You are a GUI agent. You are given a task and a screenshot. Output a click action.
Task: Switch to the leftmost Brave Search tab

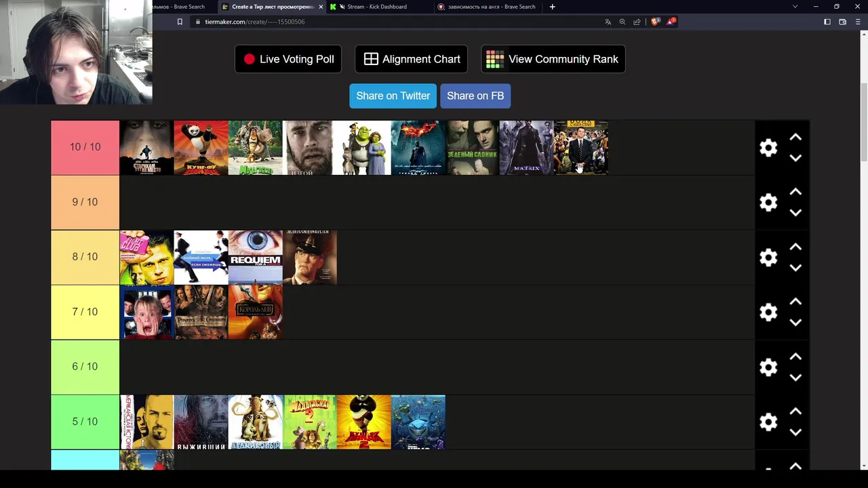[183, 7]
